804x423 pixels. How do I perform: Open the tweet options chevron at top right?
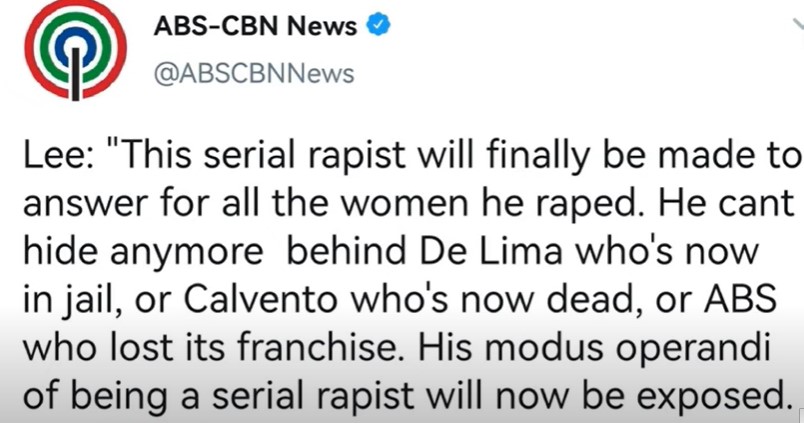[798, 25]
